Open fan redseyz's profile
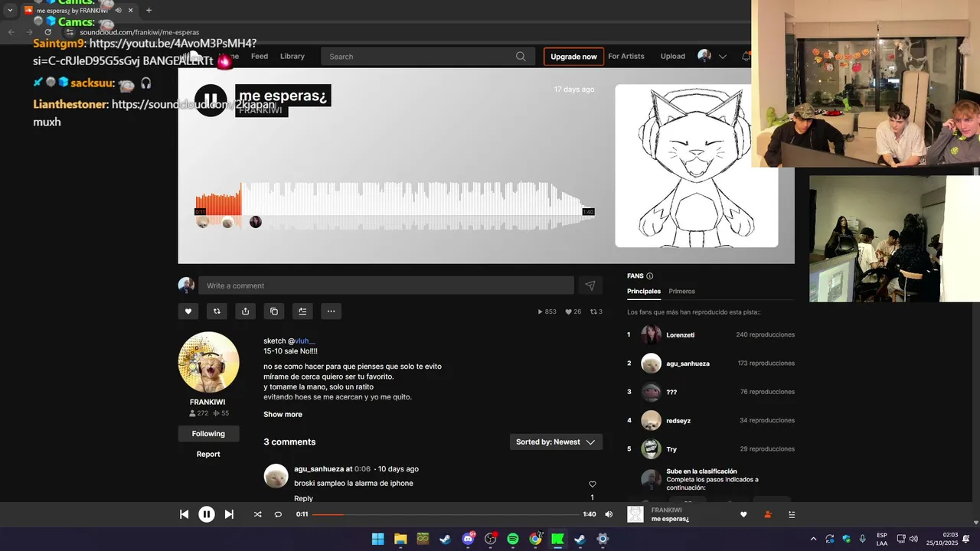Image resolution: width=980 pixels, height=551 pixels. pos(678,420)
